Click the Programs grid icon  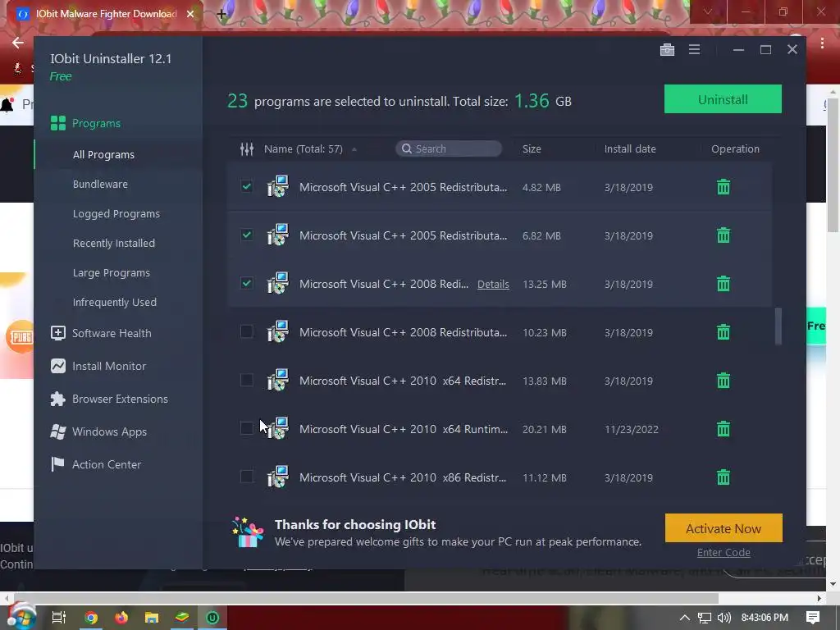coord(58,123)
